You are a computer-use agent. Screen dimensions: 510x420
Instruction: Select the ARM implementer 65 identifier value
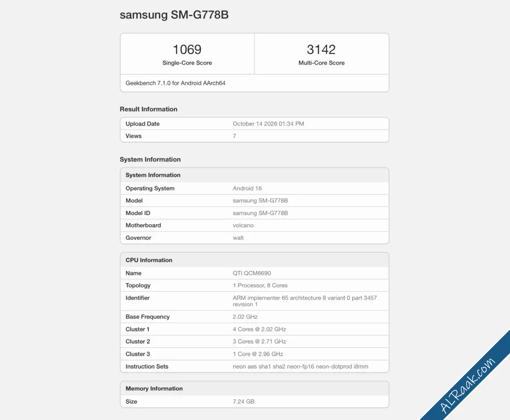tap(304, 302)
